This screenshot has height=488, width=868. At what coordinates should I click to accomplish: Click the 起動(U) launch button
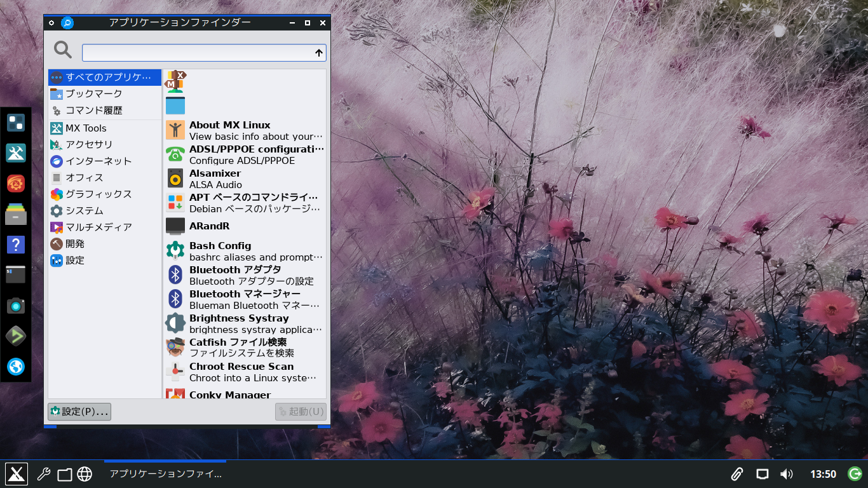[x=301, y=412]
